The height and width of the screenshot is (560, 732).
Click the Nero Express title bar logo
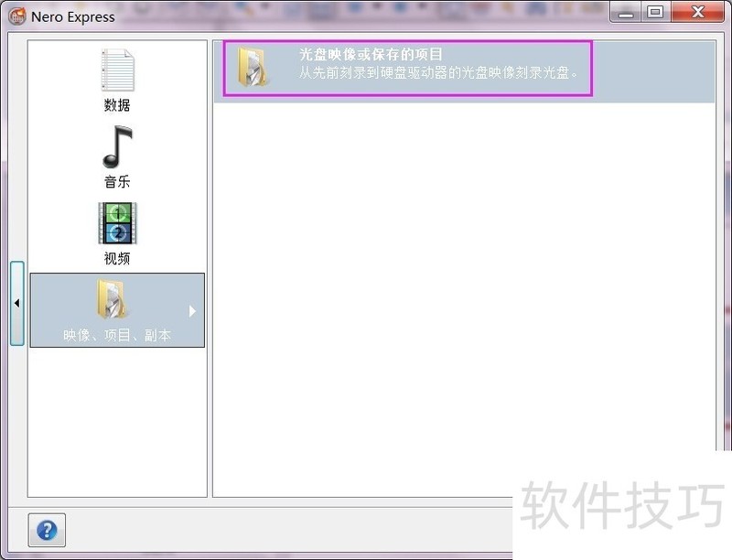pyautogui.click(x=16, y=16)
